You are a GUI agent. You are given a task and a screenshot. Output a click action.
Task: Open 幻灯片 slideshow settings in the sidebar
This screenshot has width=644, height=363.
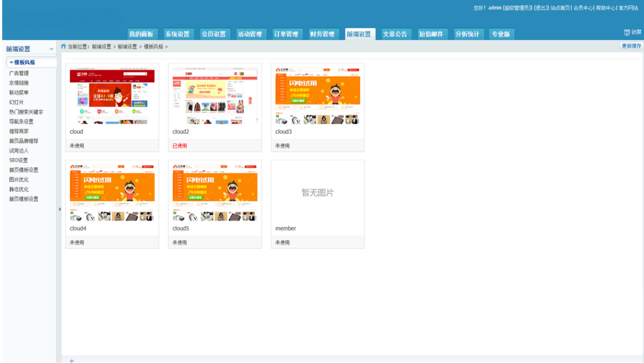(15, 102)
